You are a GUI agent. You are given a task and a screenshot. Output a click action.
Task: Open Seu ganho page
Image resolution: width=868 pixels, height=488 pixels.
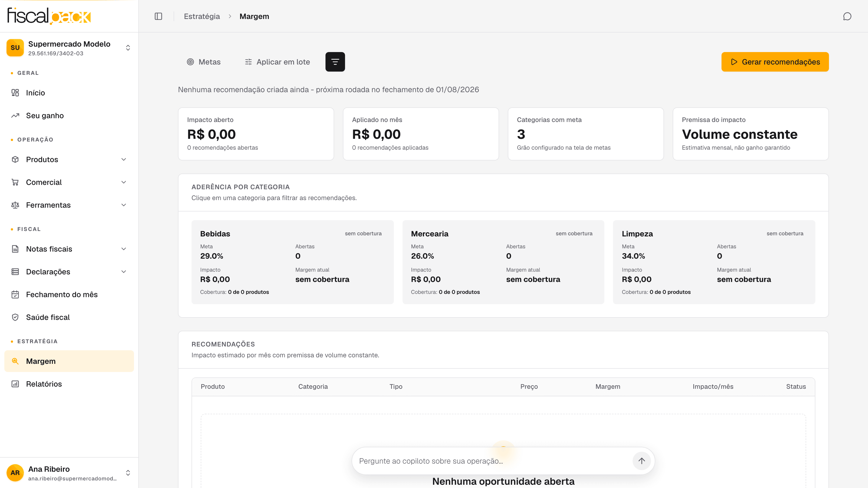point(69,115)
